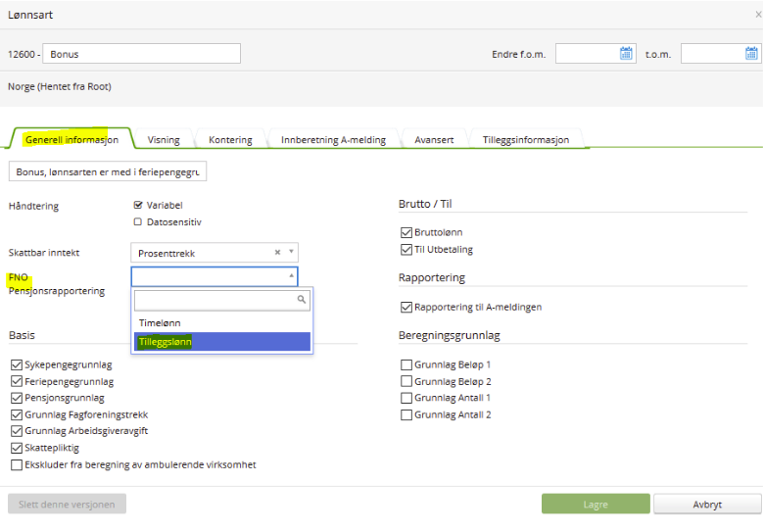Image resolution: width=764 pixels, height=532 pixels.
Task: Enable Grunnlag Antall 2
Action: point(406,414)
